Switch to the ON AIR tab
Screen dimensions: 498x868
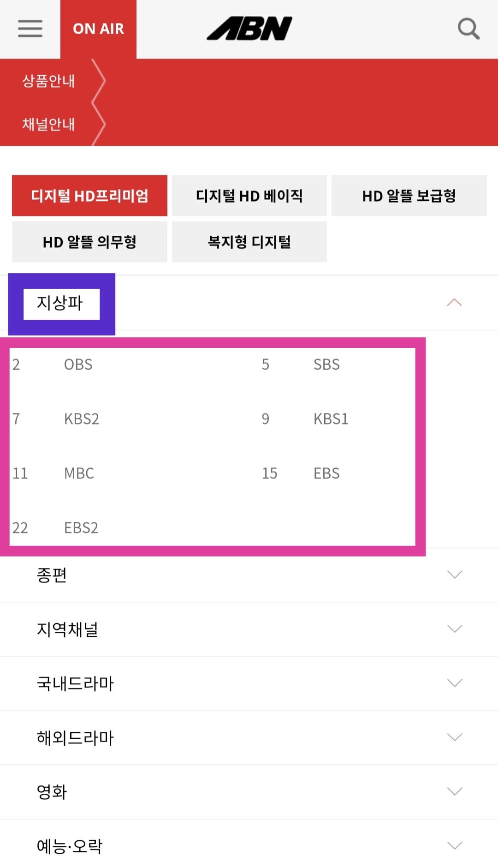pyautogui.click(x=98, y=29)
